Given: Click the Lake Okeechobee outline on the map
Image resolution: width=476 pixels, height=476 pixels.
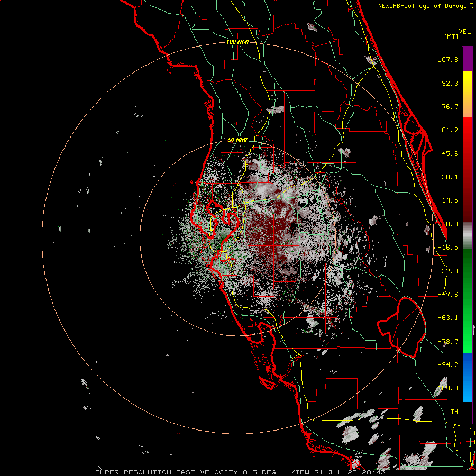Looking at the screenshot, I should coord(401,327).
